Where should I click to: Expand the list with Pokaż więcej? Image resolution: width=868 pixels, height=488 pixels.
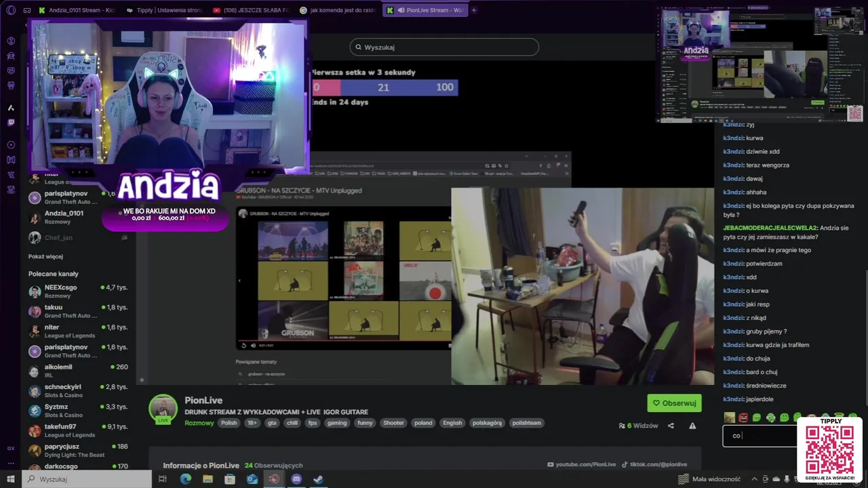45,257
